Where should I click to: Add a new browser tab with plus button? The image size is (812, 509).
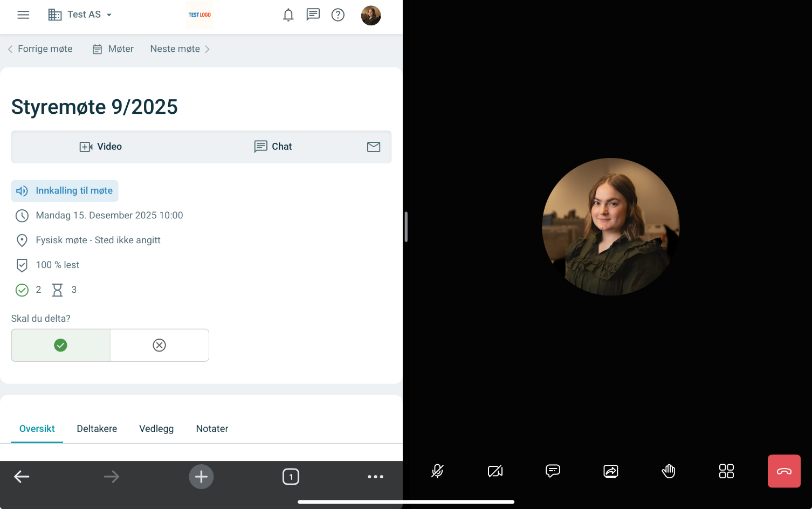(x=201, y=477)
